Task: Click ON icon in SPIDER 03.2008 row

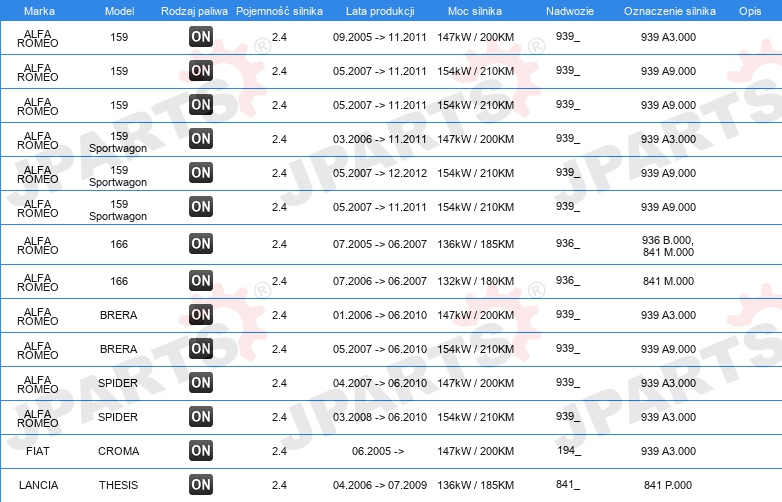Action: (x=201, y=417)
